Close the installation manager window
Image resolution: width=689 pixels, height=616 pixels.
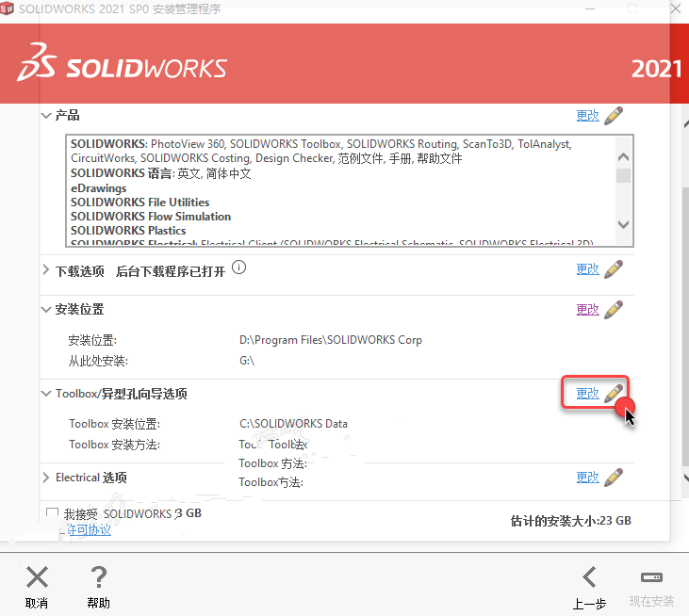(676, 8)
